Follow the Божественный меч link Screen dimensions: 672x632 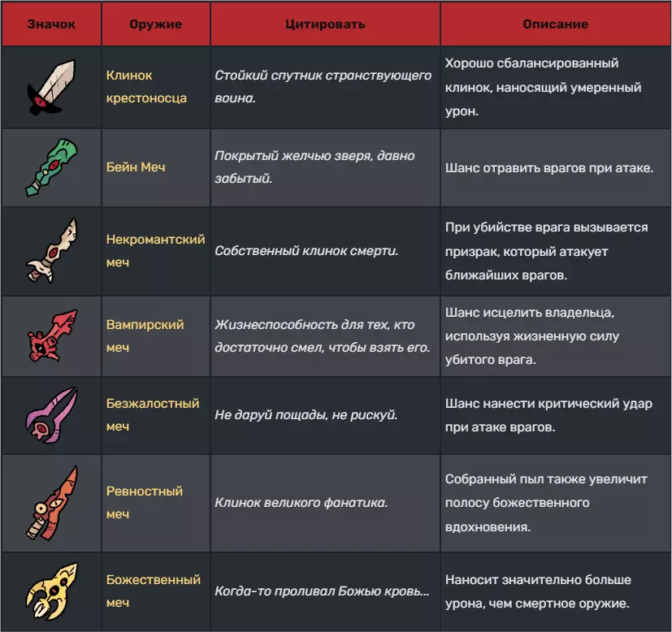pyautogui.click(x=153, y=591)
